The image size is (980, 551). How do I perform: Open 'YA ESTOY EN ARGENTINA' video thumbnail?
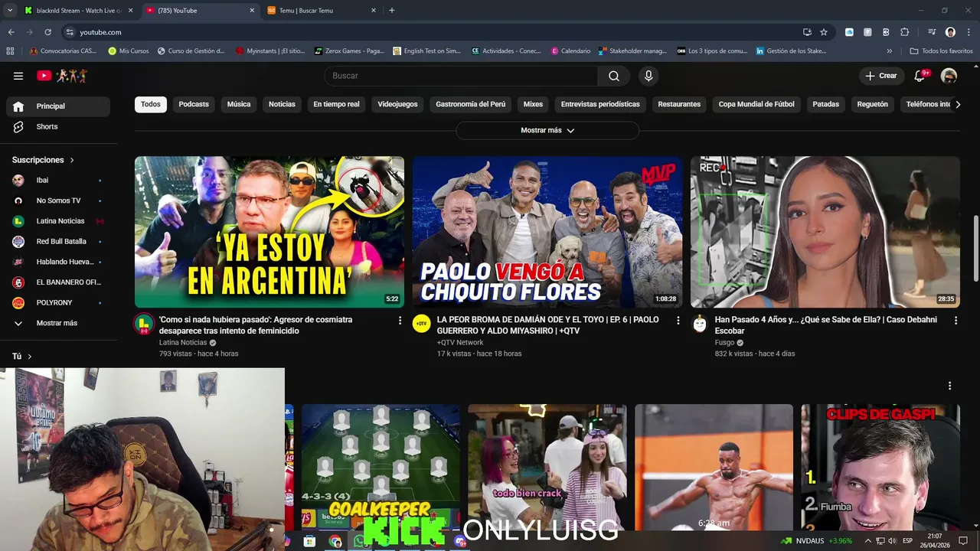pyautogui.click(x=269, y=232)
